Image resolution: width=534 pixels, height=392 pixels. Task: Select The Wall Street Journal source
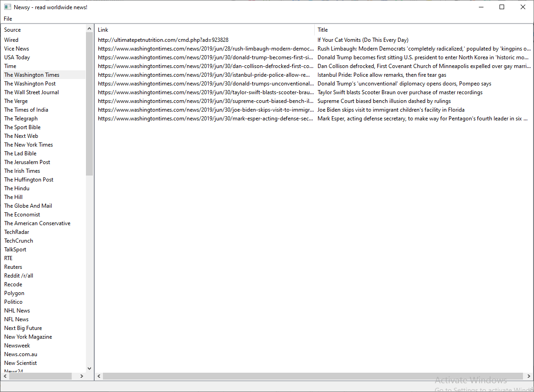[x=31, y=92]
